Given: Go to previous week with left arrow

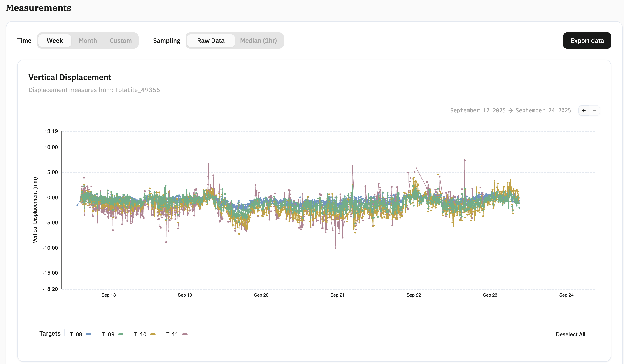Looking at the screenshot, I should coord(584,111).
